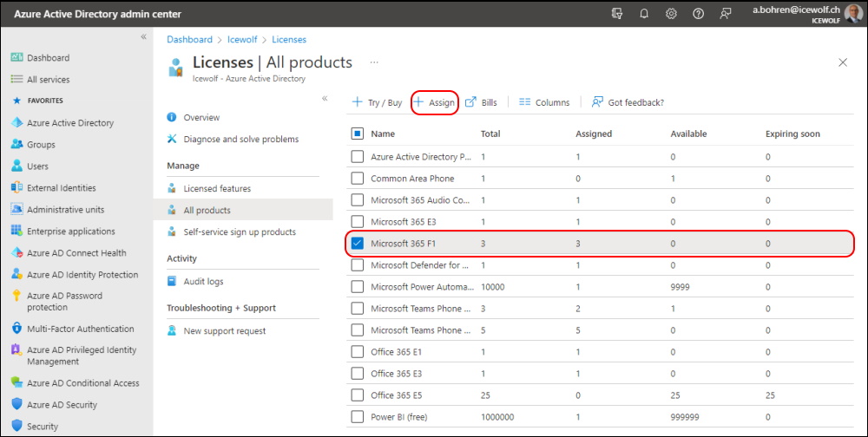The image size is (868, 437).
Task: Open the Microsoft Power Automa... product row
Action: click(600, 286)
